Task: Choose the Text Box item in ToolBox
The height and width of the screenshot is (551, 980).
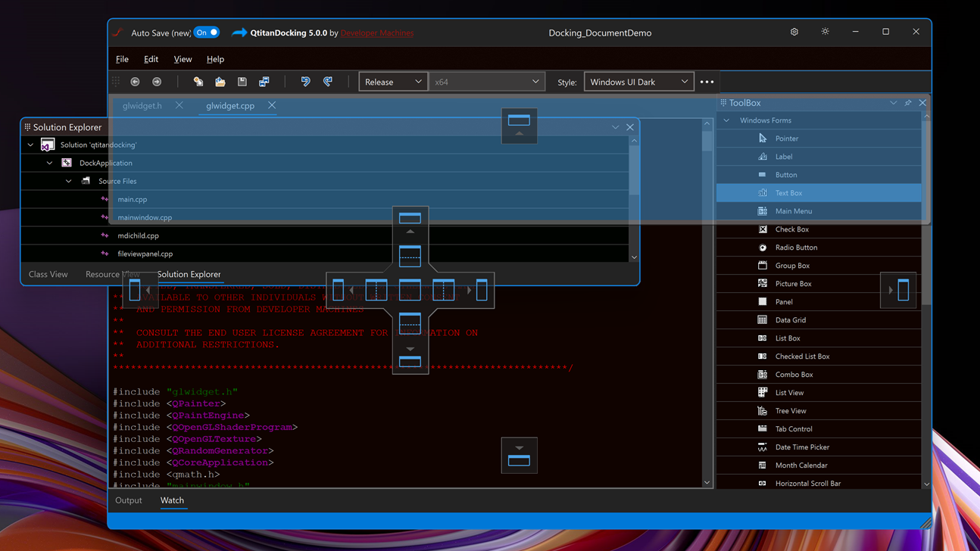Action: pyautogui.click(x=790, y=192)
